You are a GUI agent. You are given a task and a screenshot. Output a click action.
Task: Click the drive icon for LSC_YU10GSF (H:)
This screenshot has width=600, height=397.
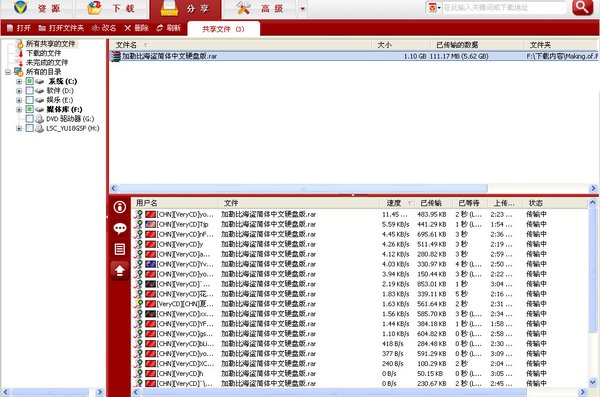39,128
